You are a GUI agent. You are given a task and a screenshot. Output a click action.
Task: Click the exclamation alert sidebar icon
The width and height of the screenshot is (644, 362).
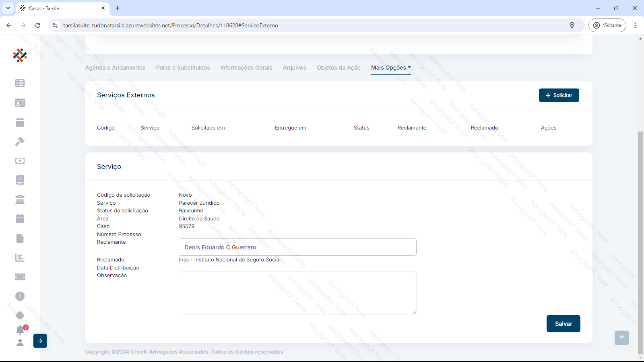pos(20,296)
